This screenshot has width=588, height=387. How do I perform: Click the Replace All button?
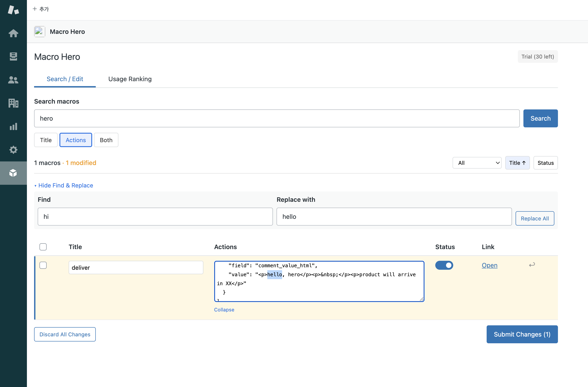[x=535, y=218]
